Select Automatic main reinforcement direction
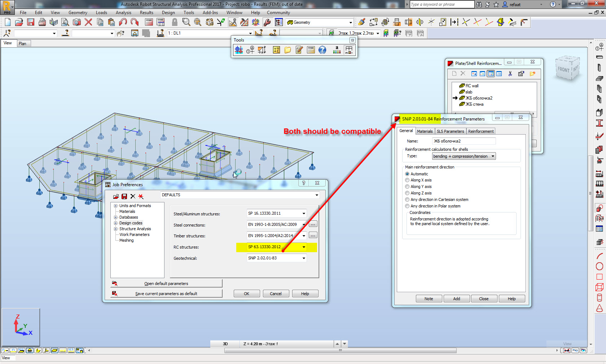Viewport: 606px width, 364px height. pos(407,174)
